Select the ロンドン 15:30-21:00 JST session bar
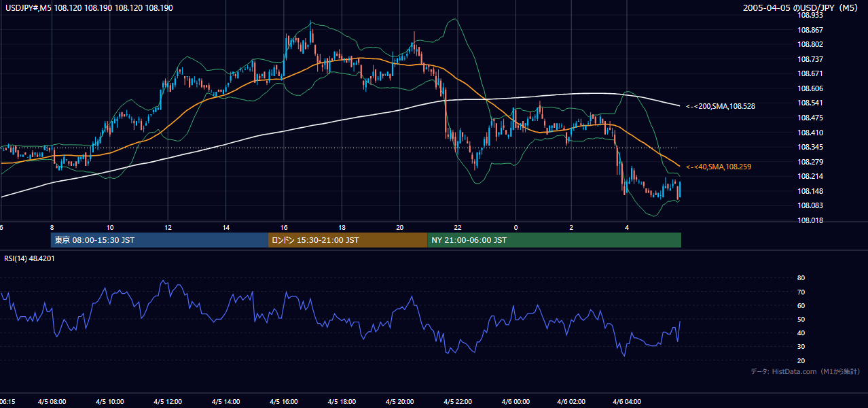Screen dimensions: 868x408 coord(348,240)
